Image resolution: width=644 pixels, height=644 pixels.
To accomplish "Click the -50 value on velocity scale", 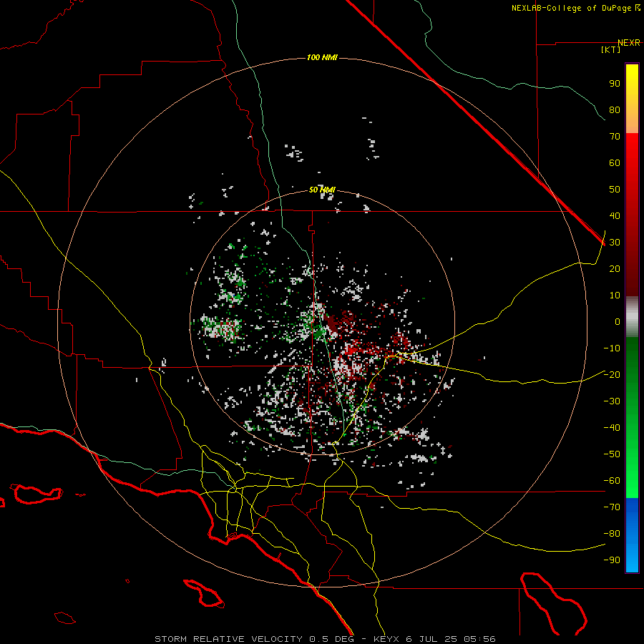I will coord(612,454).
